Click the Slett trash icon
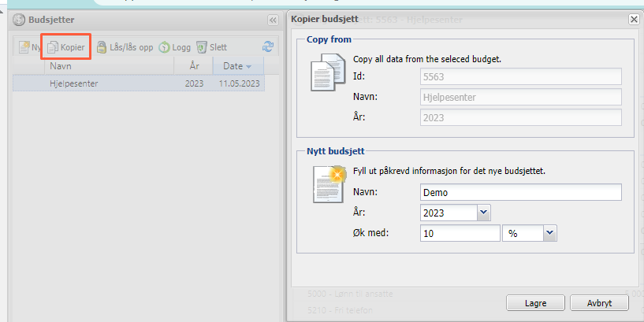The image size is (644, 322). [x=202, y=47]
